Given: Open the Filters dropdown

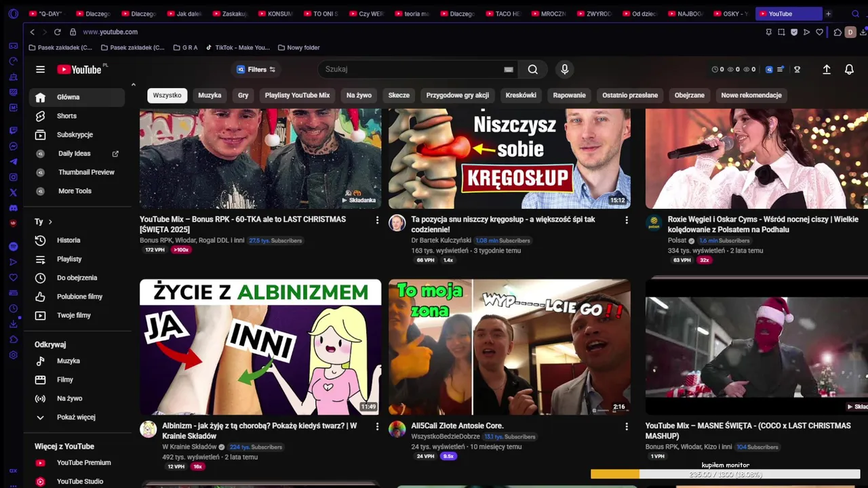Looking at the screenshot, I should pyautogui.click(x=256, y=69).
